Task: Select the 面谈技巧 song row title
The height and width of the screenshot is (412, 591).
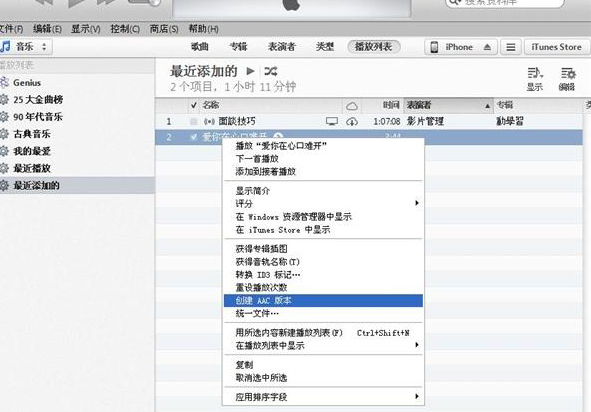Action: coord(237,121)
